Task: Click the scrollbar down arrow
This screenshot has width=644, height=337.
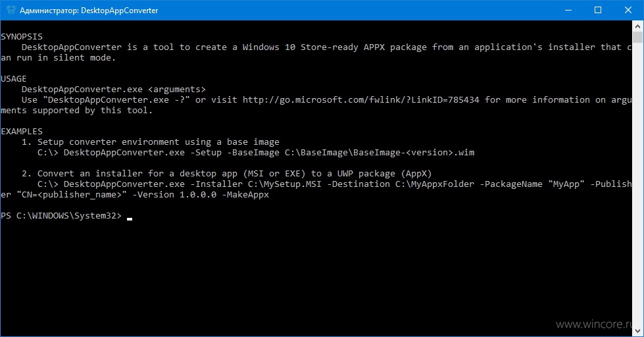Action: 638,331
